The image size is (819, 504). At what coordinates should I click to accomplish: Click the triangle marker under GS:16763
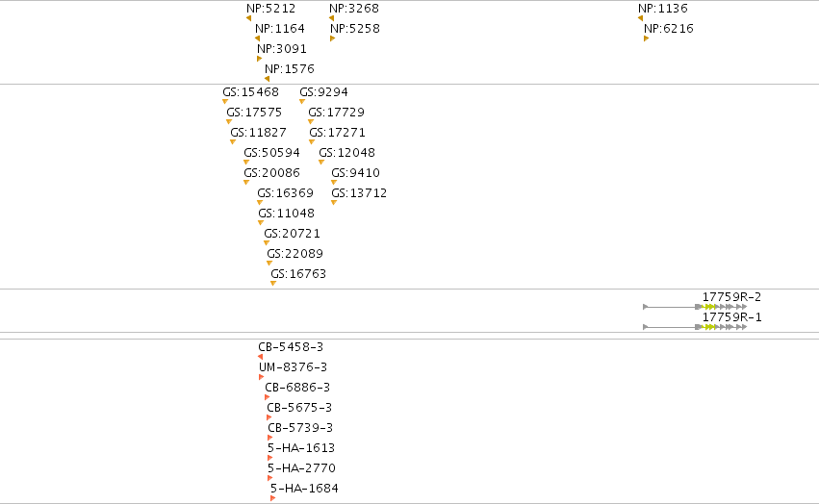point(273,284)
